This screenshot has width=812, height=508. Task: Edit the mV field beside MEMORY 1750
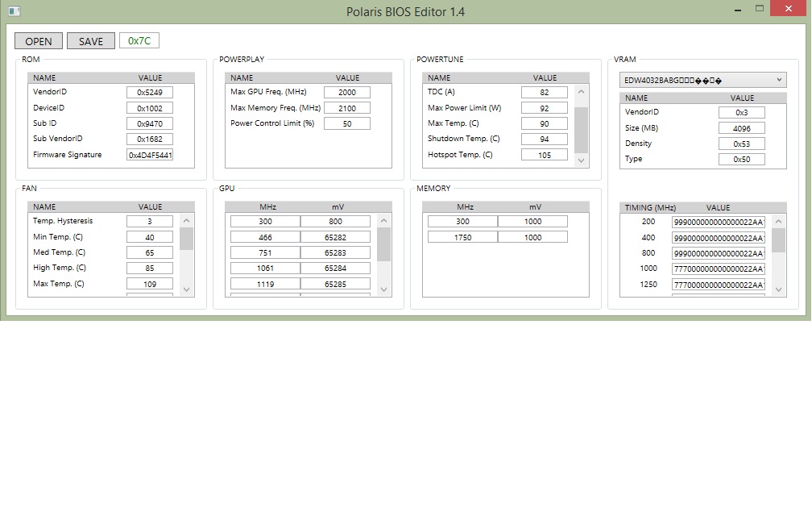(532, 237)
